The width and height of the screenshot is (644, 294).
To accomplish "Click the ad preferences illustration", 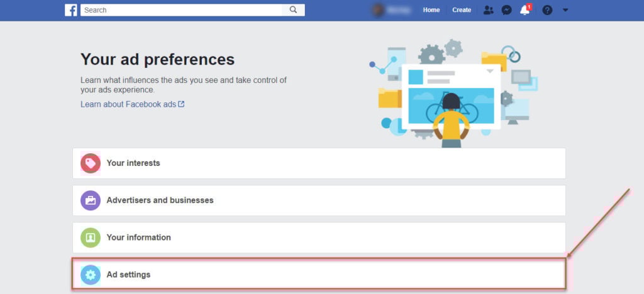I will tap(453, 94).
